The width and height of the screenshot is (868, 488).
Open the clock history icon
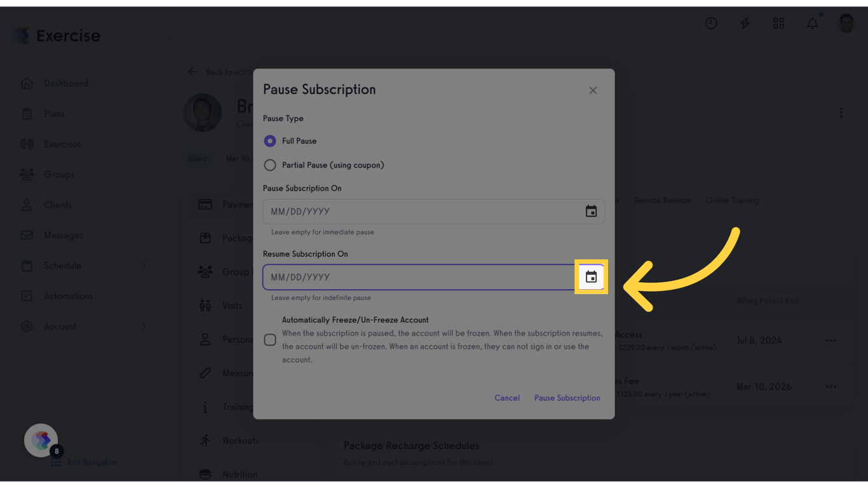[x=711, y=24]
